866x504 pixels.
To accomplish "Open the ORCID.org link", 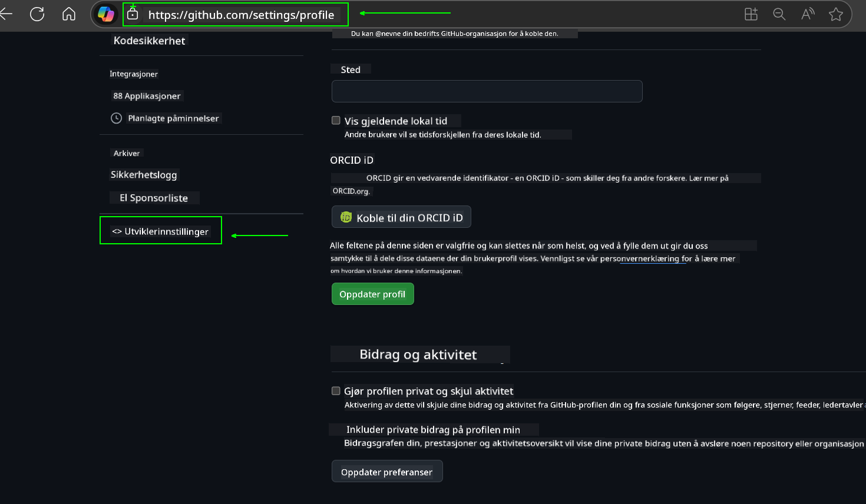I will (351, 191).
